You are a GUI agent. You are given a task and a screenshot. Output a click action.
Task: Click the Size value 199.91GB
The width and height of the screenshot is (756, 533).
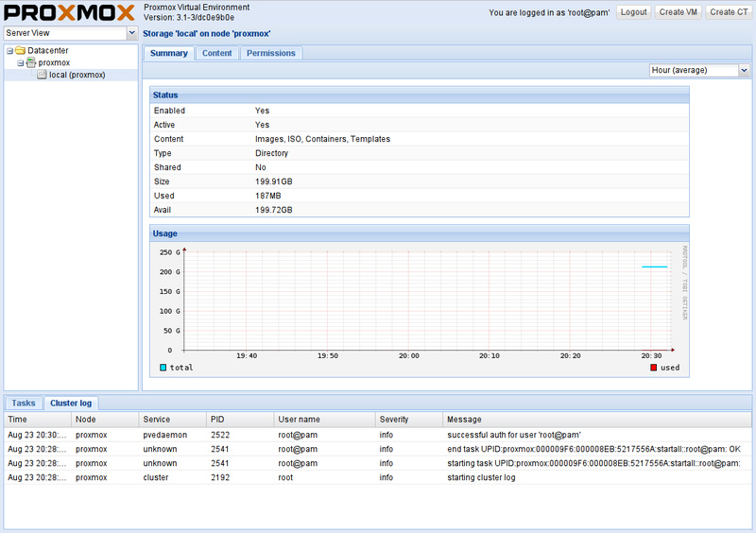pyautogui.click(x=273, y=181)
